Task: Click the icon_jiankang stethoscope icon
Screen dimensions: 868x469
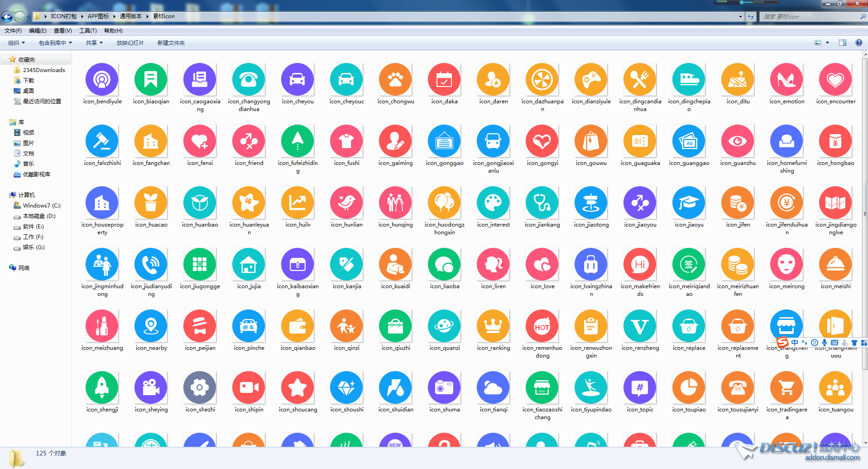Action: pos(542,203)
